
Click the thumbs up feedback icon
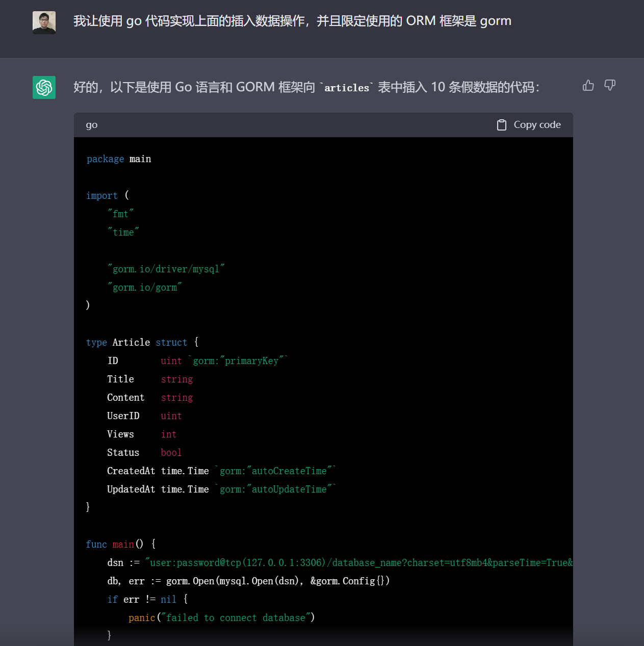coord(588,85)
